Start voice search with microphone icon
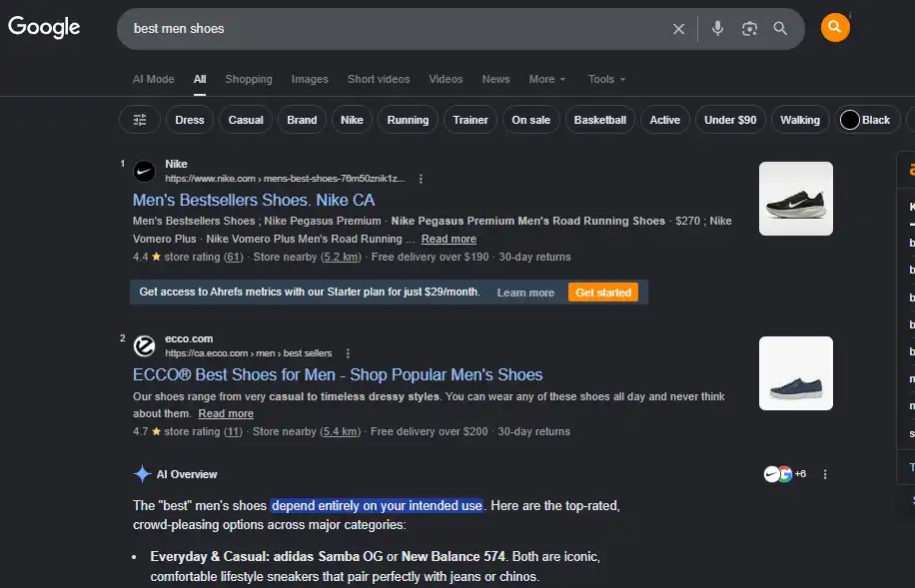This screenshot has width=915, height=588. tap(717, 28)
